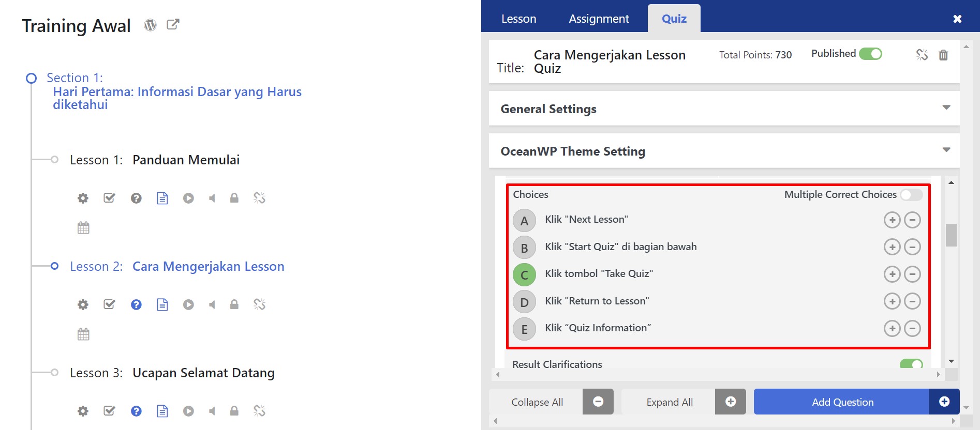Image resolution: width=980 pixels, height=430 pixels.
Task: Click Lesson 1 detach unlink icon
Action: [x=260, y=198]
